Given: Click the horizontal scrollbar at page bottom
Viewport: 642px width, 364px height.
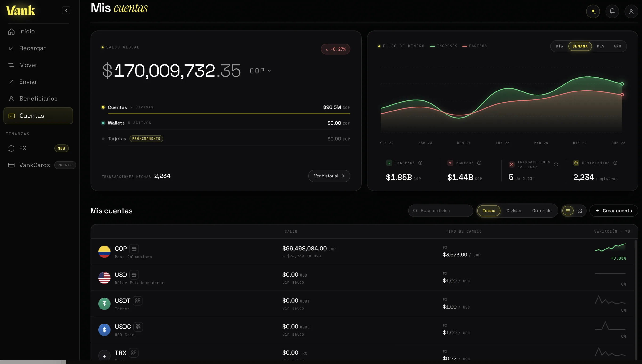Looking at the screenshot, I should (x=33, y=362).
